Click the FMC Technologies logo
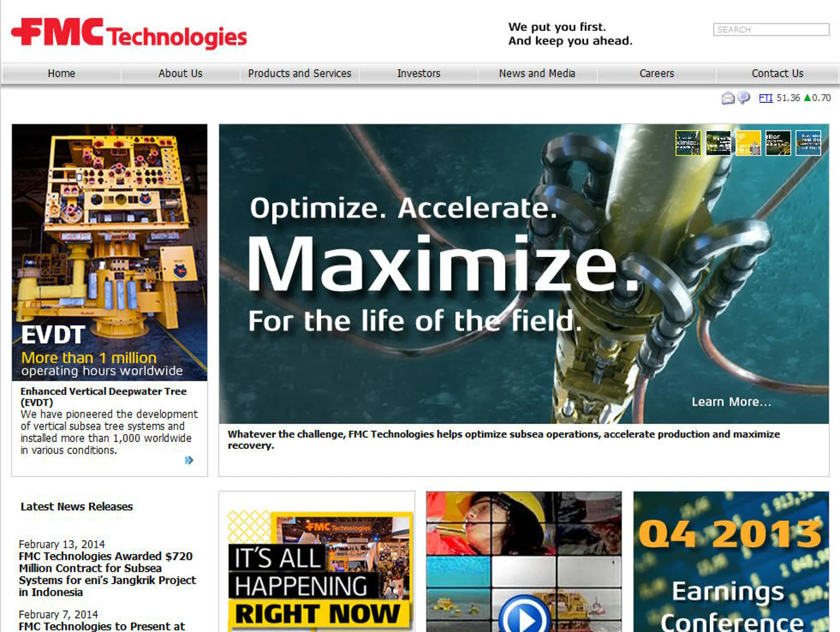The height and width of the screenshot is (632, 840). pos(129,33)
